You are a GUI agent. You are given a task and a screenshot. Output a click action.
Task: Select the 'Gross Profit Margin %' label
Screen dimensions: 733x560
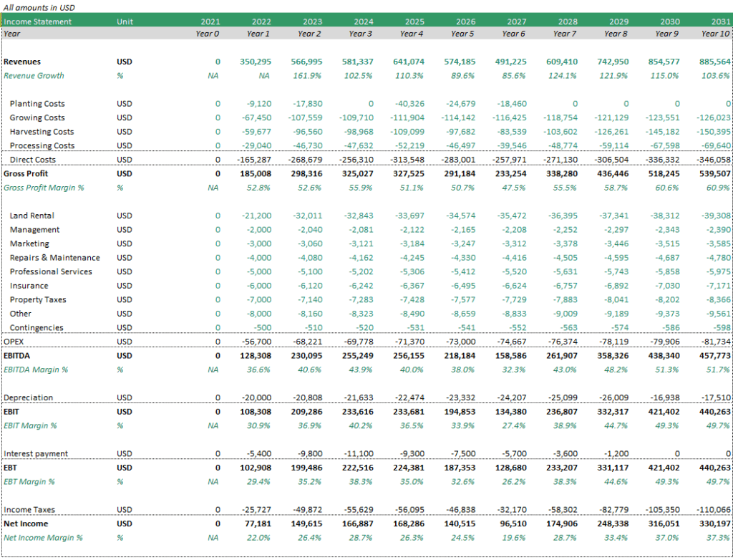click(x=44, y=188)
